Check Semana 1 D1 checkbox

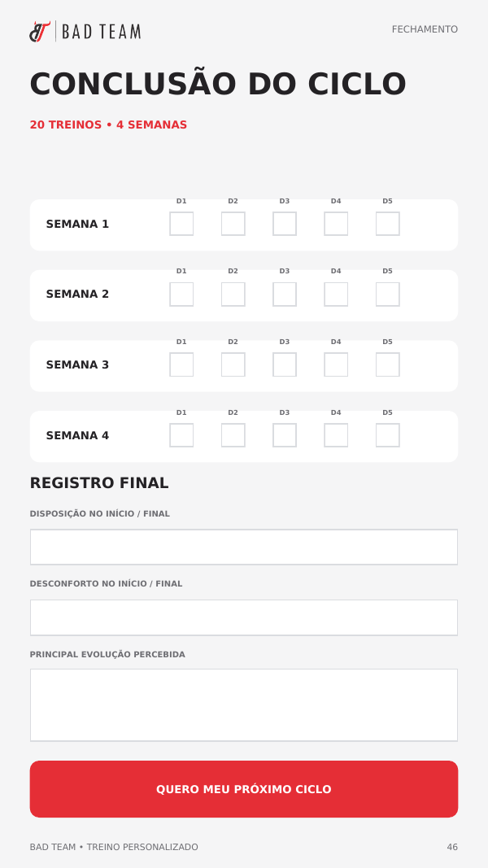181,224
